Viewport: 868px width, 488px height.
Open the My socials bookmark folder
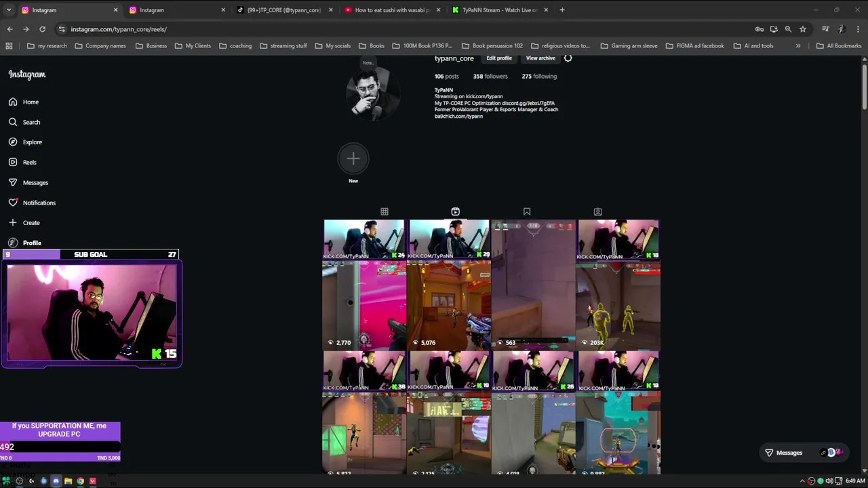[x=333, y=46]
